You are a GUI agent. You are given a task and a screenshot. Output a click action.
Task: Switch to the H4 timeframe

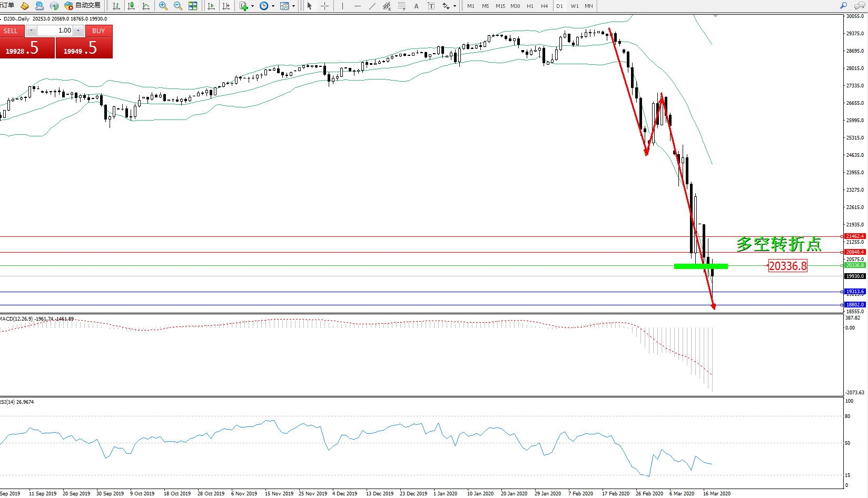544,6
